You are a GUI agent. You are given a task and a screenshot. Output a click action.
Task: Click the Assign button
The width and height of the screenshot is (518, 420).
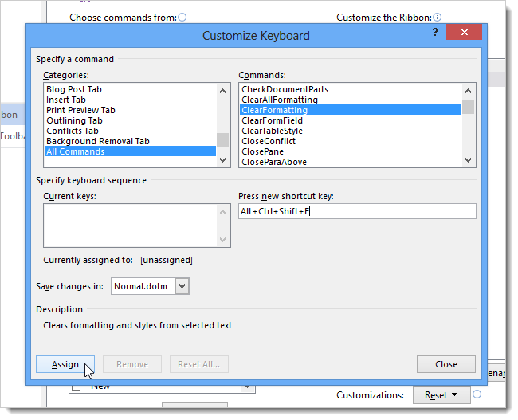65,364
